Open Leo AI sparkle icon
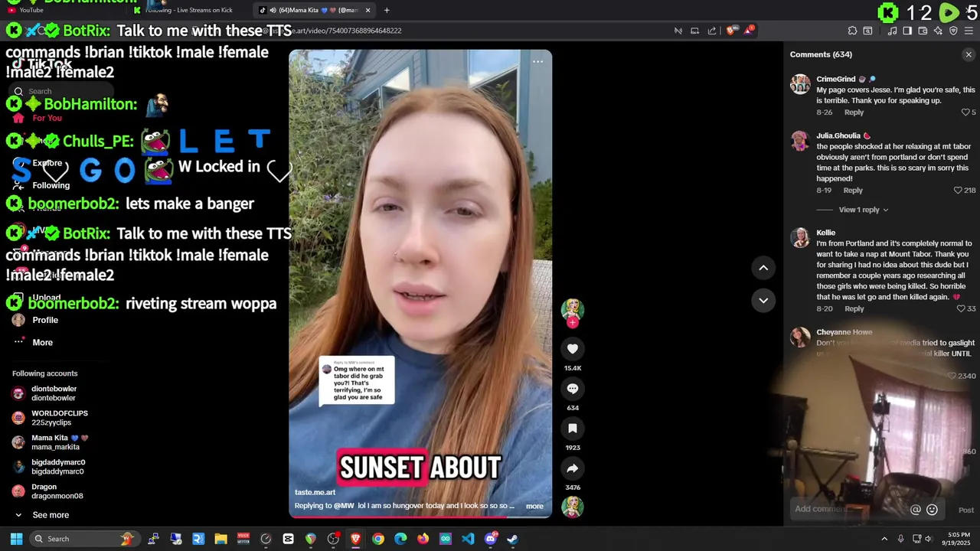 (938, 31)
